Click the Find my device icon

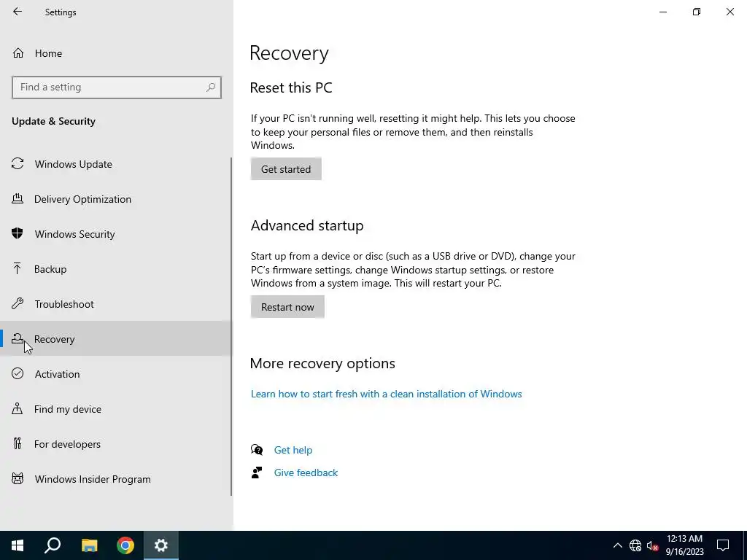click(18, 408)
